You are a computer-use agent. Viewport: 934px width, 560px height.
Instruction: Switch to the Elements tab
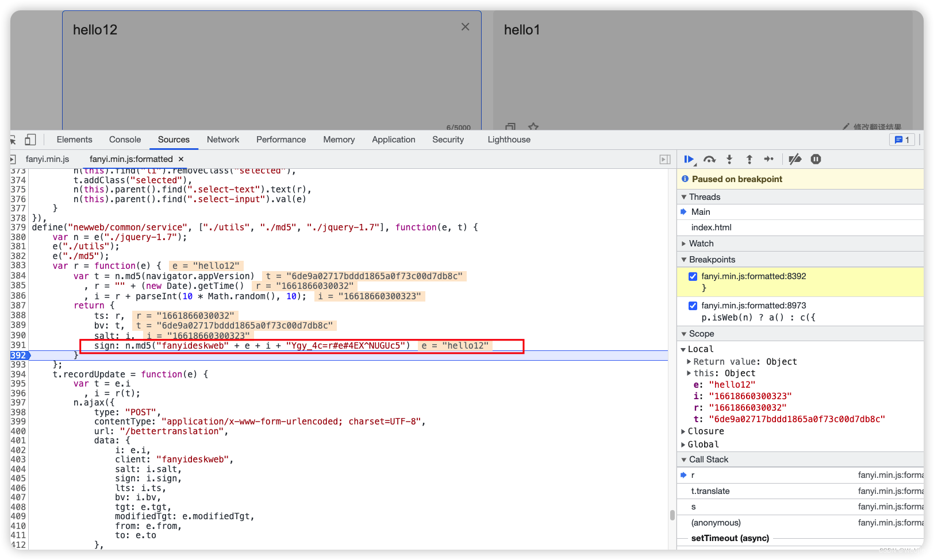pos(74,140)
